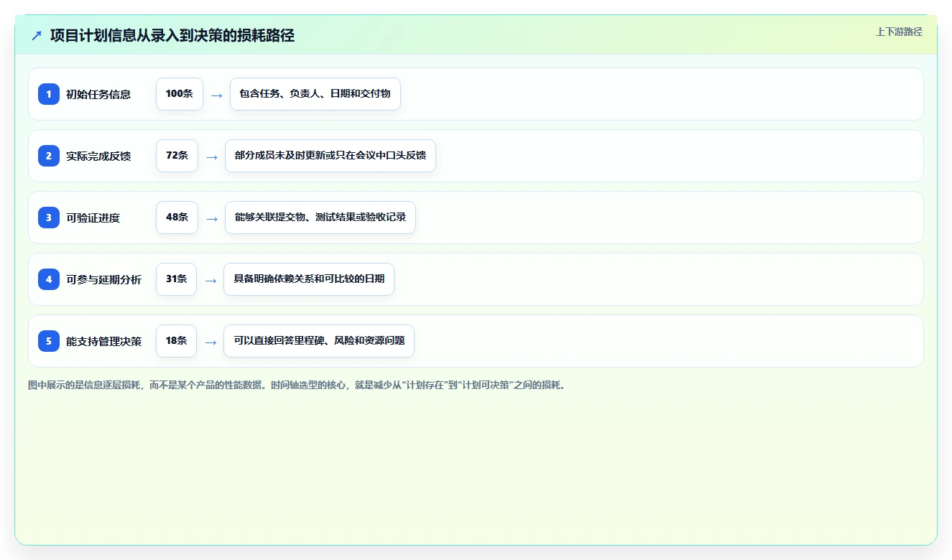Click the 可参与延期分析 label
The image size is (952, 560).
pyautogui.click(x=104, y=279)
